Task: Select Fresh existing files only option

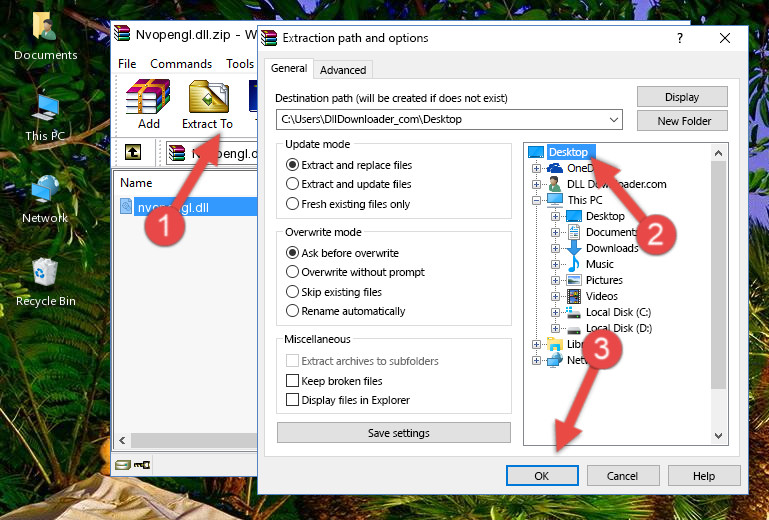Action: [x=292, y=204]
